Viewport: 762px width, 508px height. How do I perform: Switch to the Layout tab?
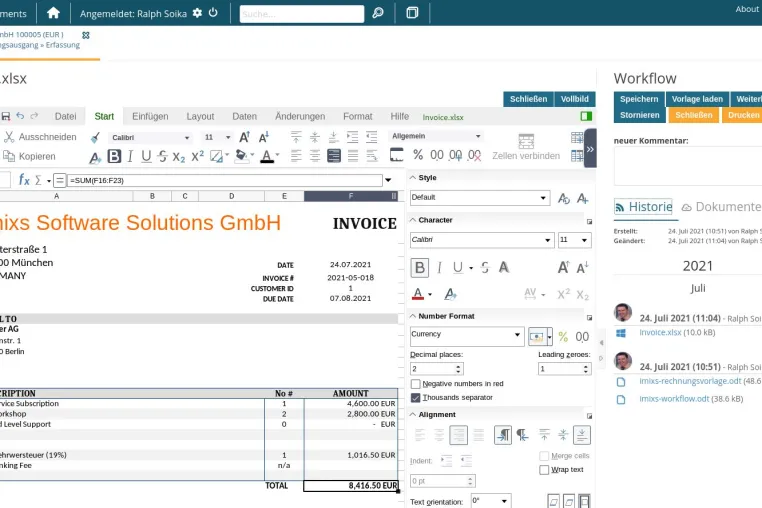200,116
